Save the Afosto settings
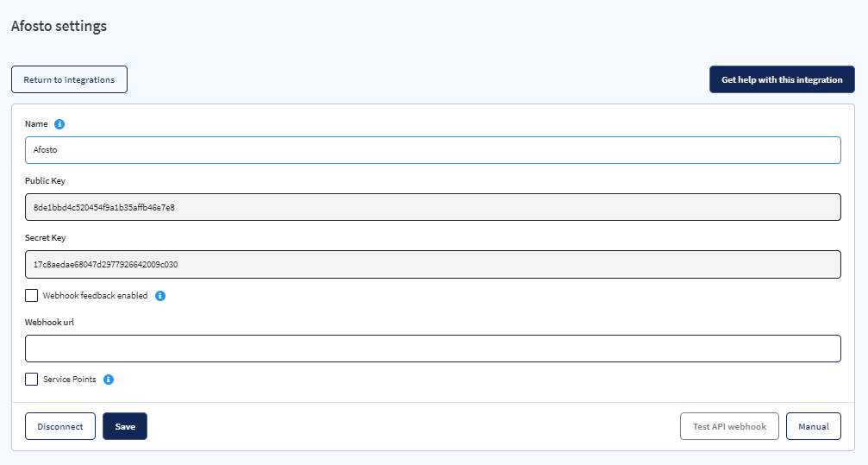 click(125, 426)
